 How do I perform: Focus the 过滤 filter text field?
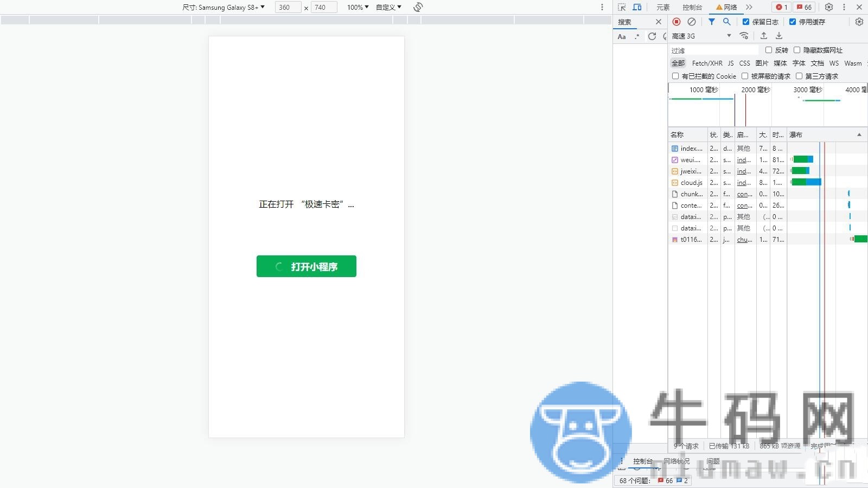(x=713, y=50)
